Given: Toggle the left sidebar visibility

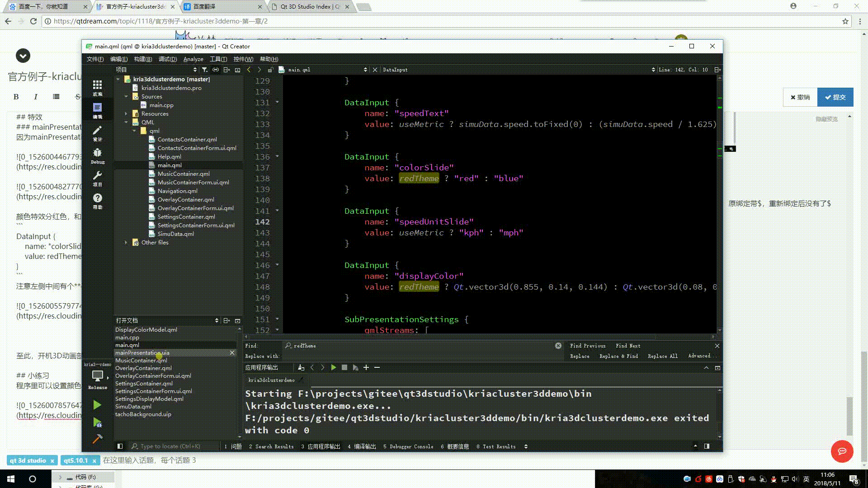Looking at the screenshot, I should point(120,446).
